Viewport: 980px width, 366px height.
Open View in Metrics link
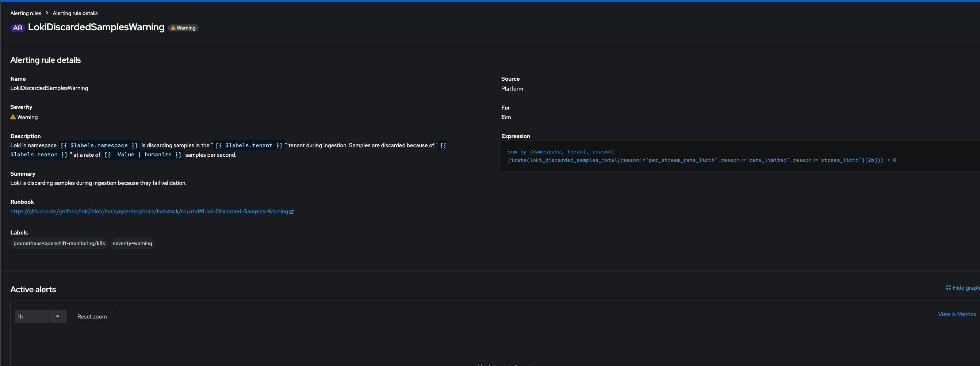point(956,314)
